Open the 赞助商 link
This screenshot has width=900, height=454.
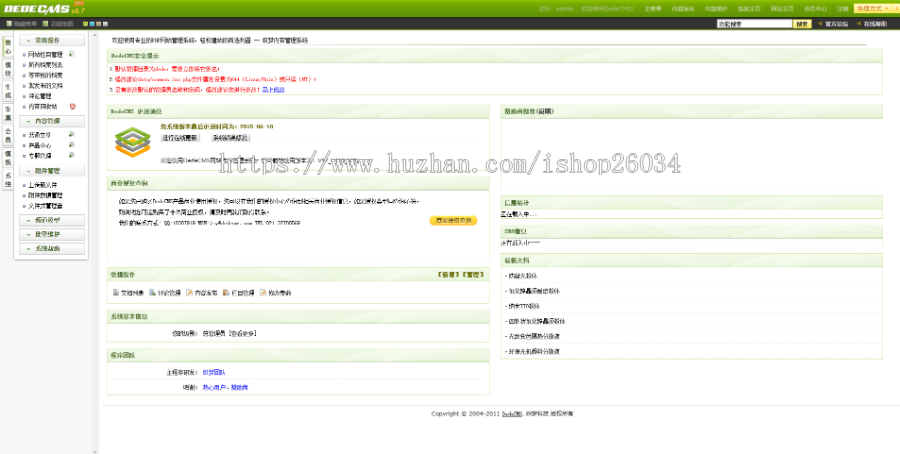240,387
